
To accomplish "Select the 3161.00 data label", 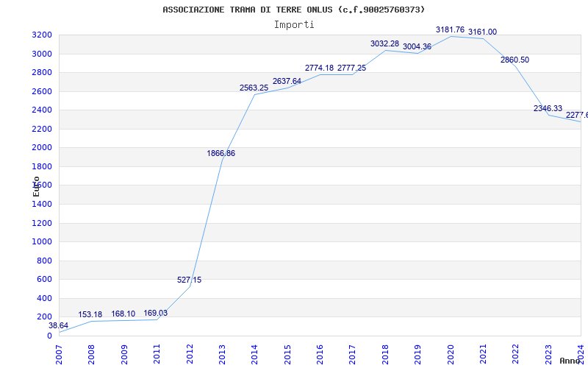I will coord(483,32).
